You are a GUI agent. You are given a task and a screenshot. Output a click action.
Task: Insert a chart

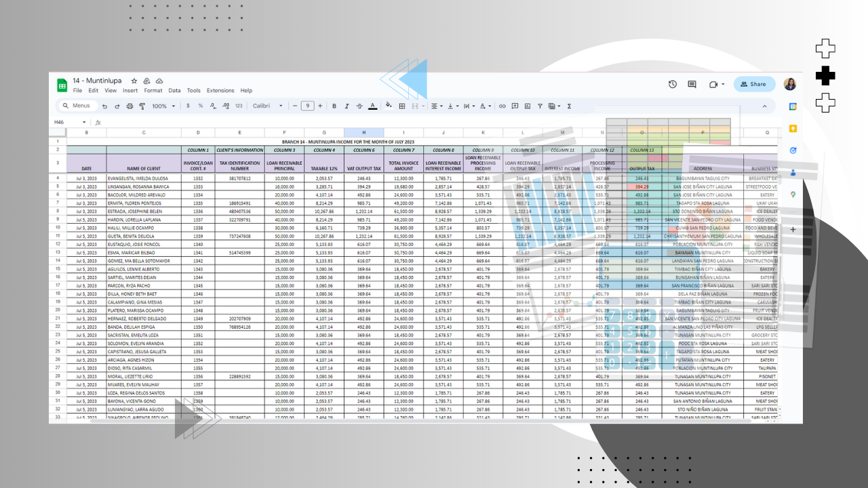(528, 106)
